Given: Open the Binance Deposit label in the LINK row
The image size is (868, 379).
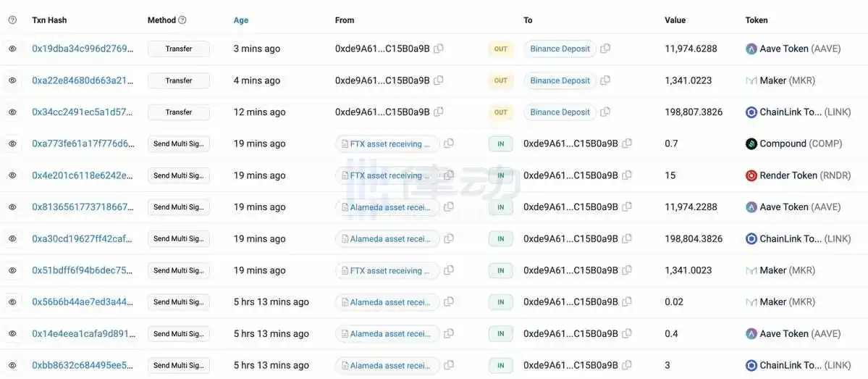Looking at the screenshot, I should point(560,112).
